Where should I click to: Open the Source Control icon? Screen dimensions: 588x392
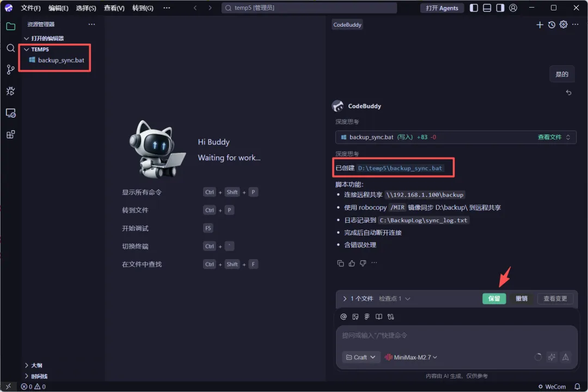pos(10,69)
